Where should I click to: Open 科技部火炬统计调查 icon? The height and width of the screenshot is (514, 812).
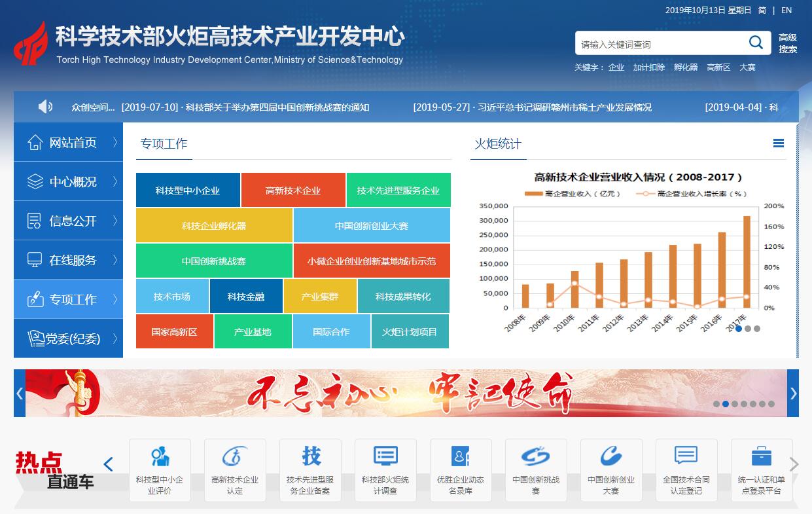[x=385, y=456]
